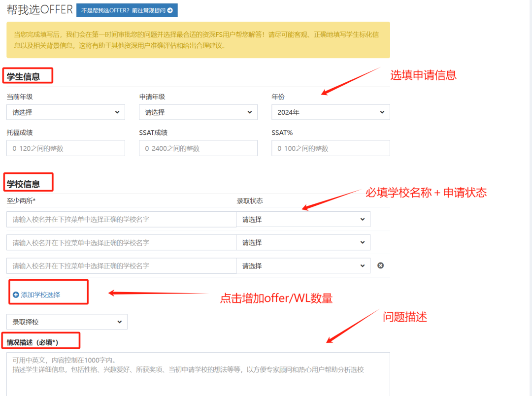Click the yellow notice text starting 当您完成填写后
The height and width of the screenshot is (396, 532).
[x=197, y=40]
